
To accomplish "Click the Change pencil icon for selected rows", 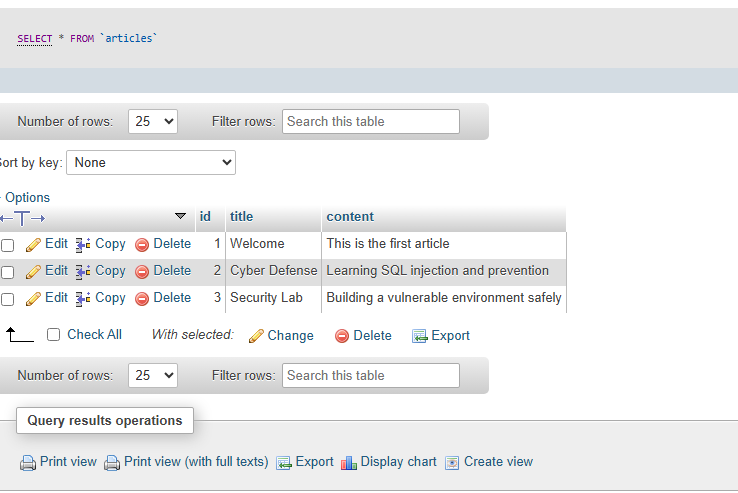I will [x=256, y=336].
